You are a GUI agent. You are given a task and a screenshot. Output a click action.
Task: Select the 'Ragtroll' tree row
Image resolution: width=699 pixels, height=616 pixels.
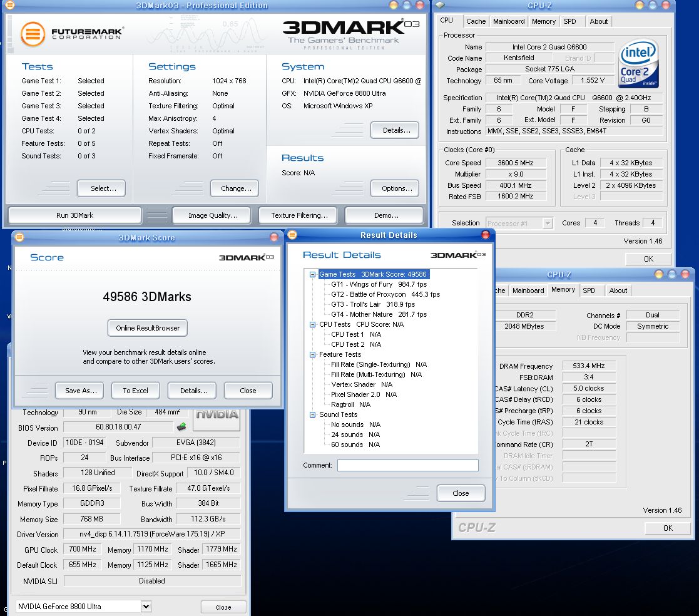[x=351, y=404]
